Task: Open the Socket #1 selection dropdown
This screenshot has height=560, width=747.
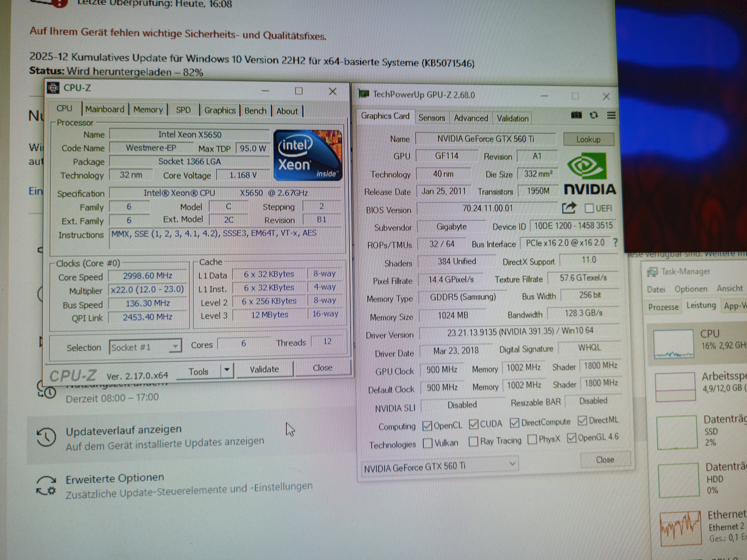Action: pyautogui.click(x=145, y=347)
